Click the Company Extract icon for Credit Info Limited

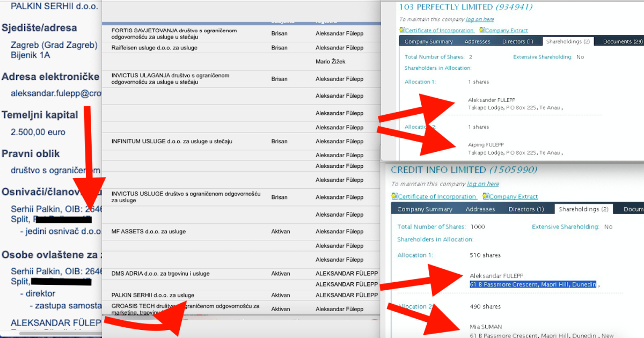[486, 197]
